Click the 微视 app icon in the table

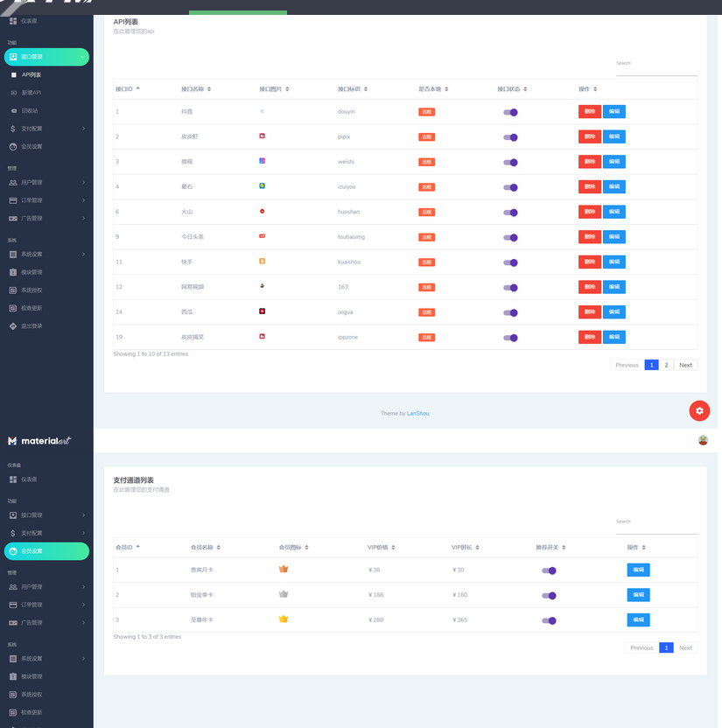(263, 161)
